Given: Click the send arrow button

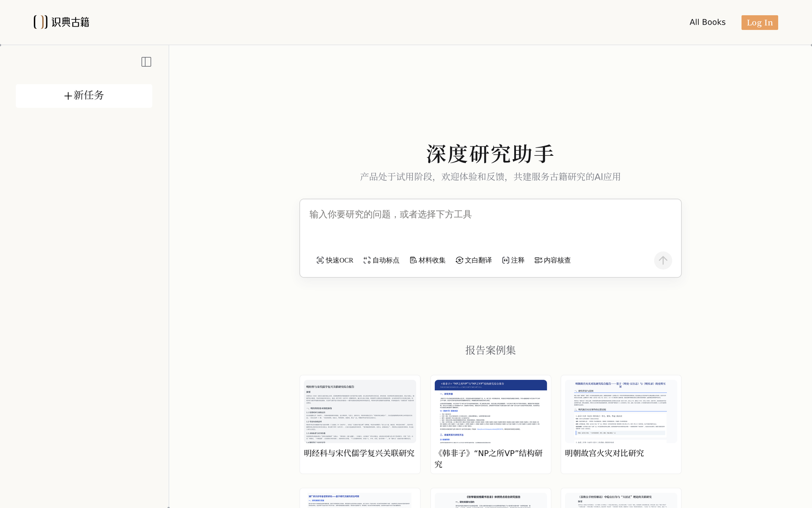Looking at the screenshot, I should click(663, 260).
